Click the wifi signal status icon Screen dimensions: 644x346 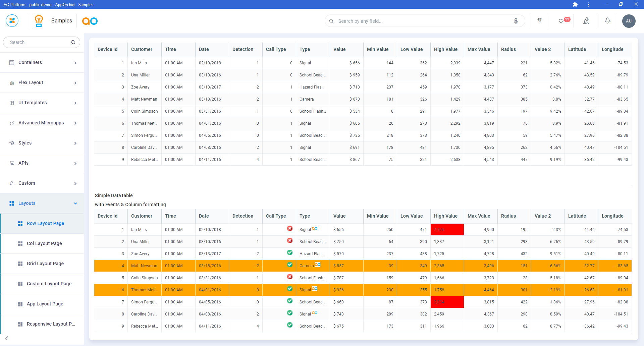(x=540, y=20)
